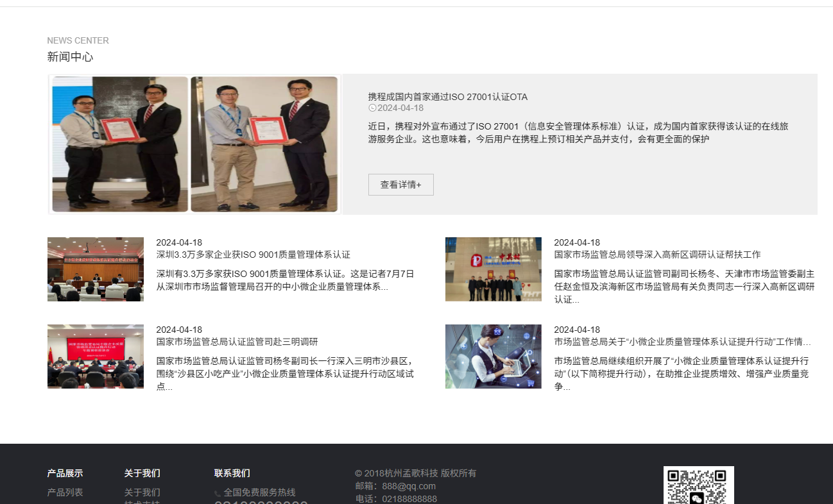The height and width of the screenshot is (504, 833).
Task: Click the phone number 02188888888
Action: [409, 499]
